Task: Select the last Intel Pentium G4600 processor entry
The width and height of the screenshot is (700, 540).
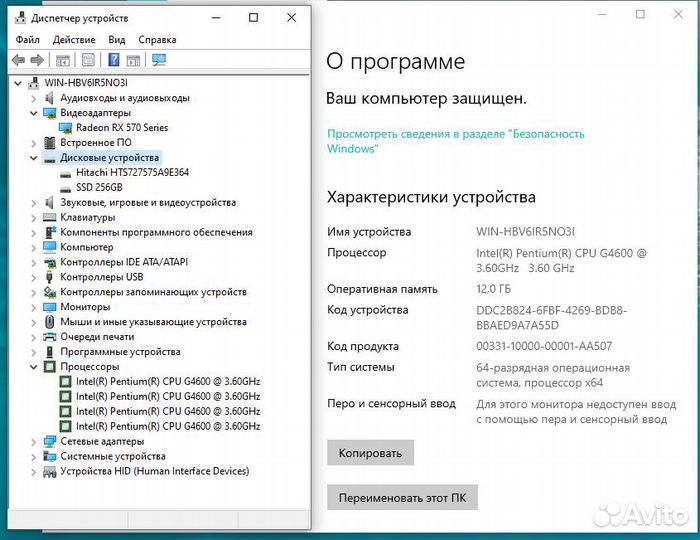Action: (x=168, y=426)
